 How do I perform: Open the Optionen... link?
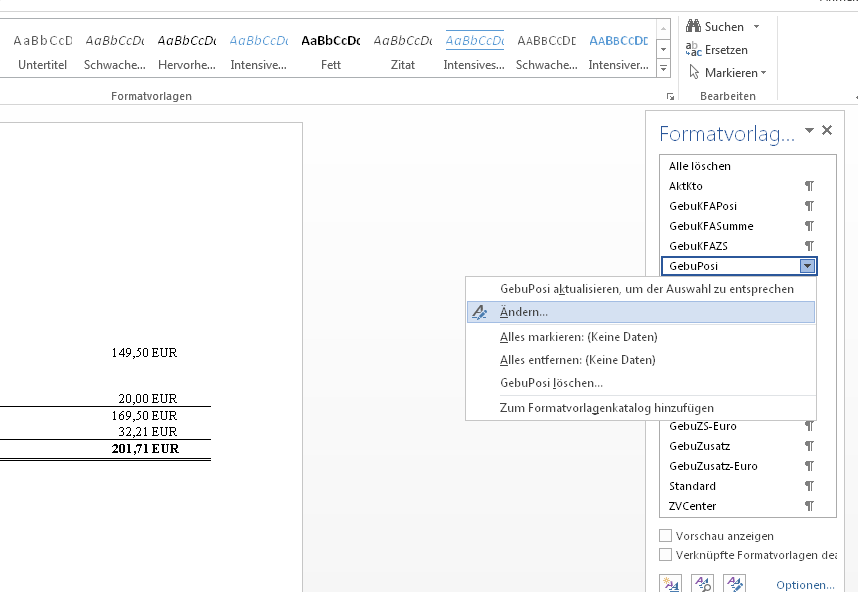tap(804, 585)
